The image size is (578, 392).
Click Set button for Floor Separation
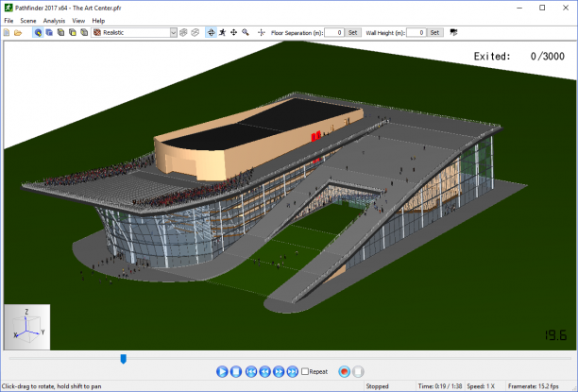click(x=353, y=33)
